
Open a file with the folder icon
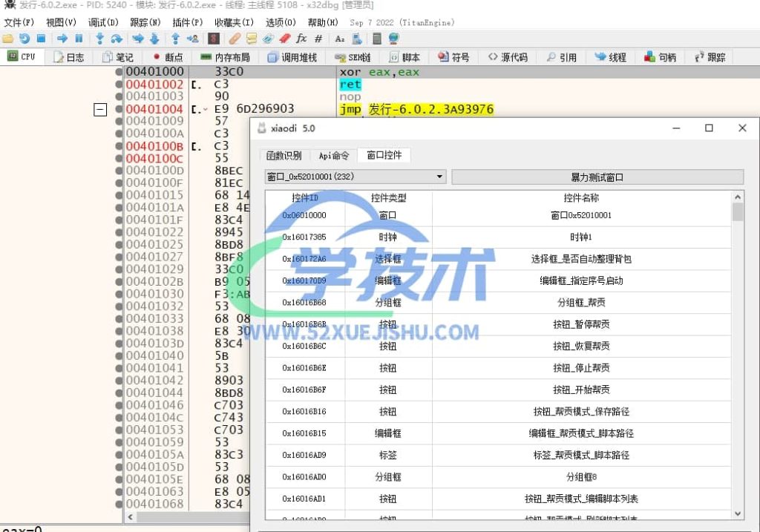[7, 39]
